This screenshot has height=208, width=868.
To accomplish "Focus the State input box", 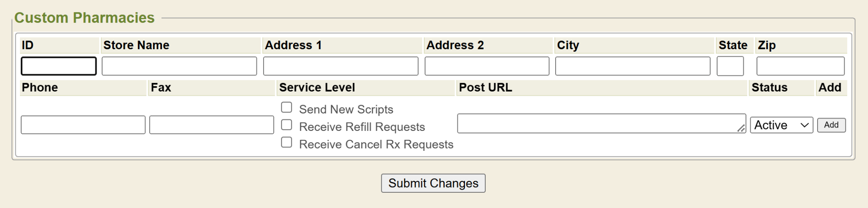I will pos(730,66).
